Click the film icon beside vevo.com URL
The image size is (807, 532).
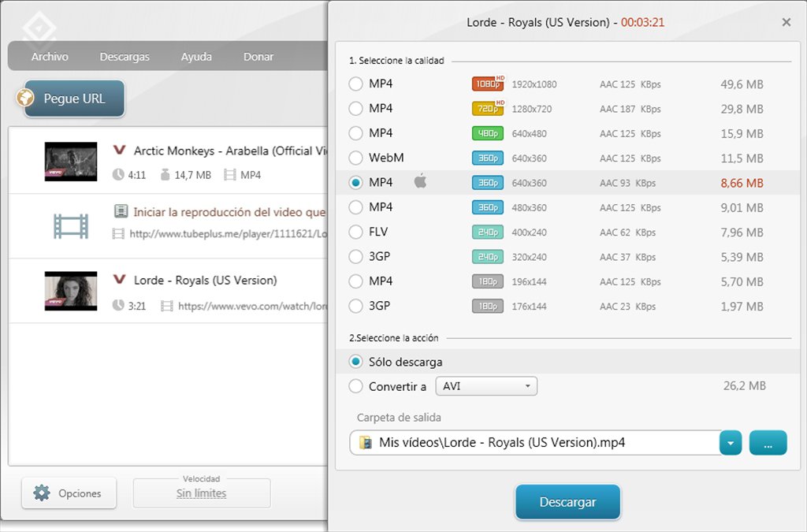click(x=167, y=306)
